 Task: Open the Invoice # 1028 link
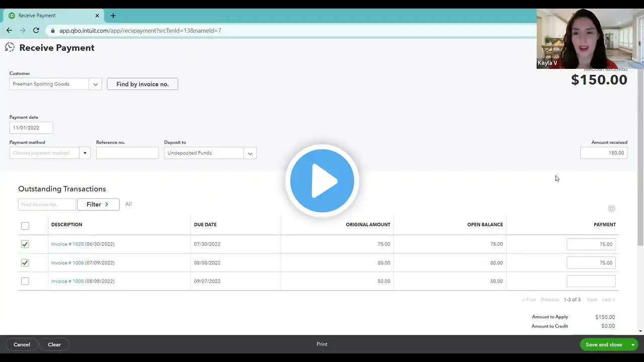(67, 244)
